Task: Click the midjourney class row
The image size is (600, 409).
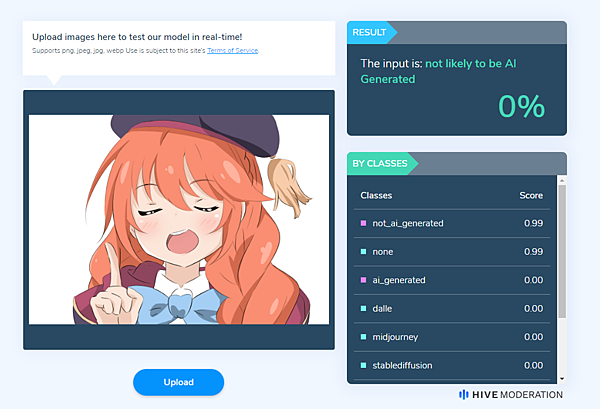Action: 452,337
